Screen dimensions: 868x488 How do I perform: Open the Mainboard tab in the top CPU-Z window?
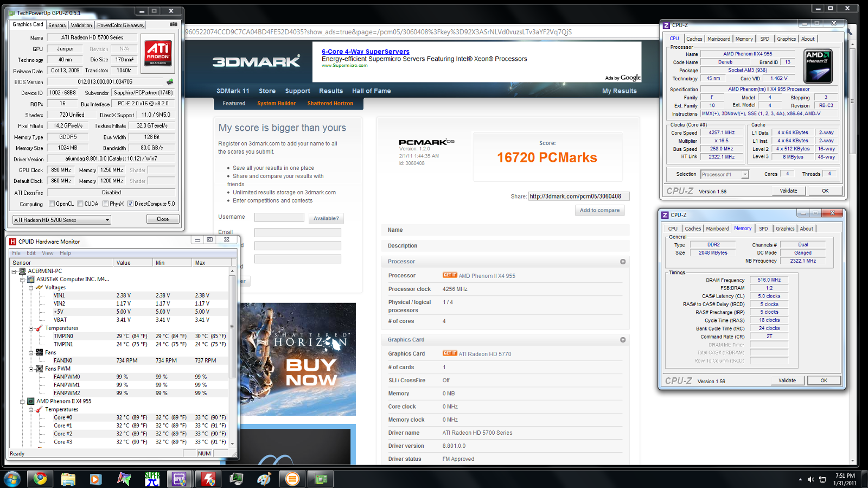point(719,39)
